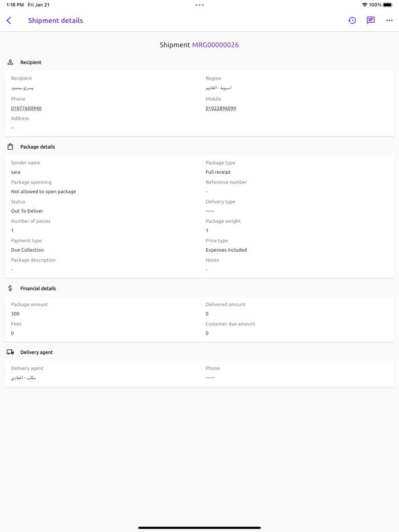Tap the Package details bag icon
This screenshot has height=532, width=399.
coord(10,146)
